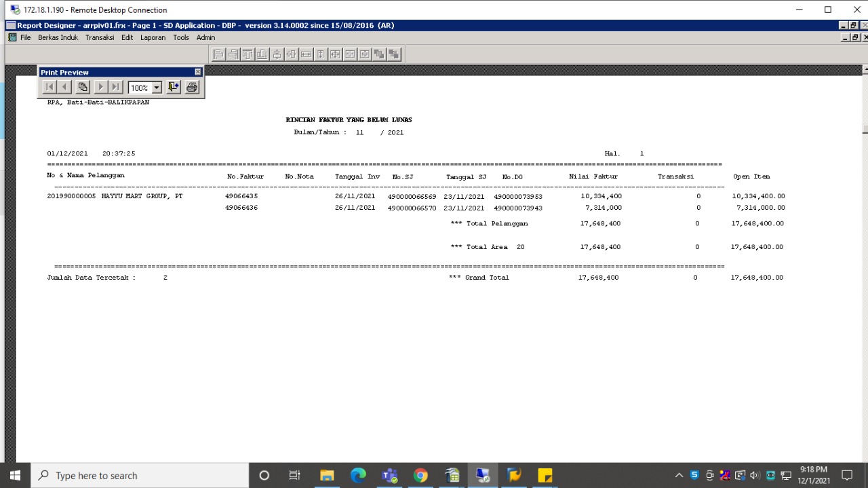The image size is (868, 488).
Task: Go to the next page of the preview
Action: coord(100,87)
